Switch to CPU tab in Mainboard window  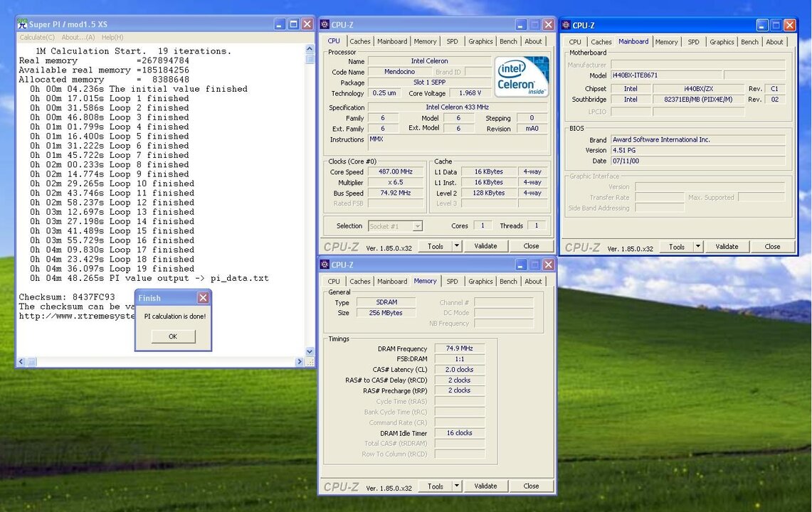click(x=575, y=42)
